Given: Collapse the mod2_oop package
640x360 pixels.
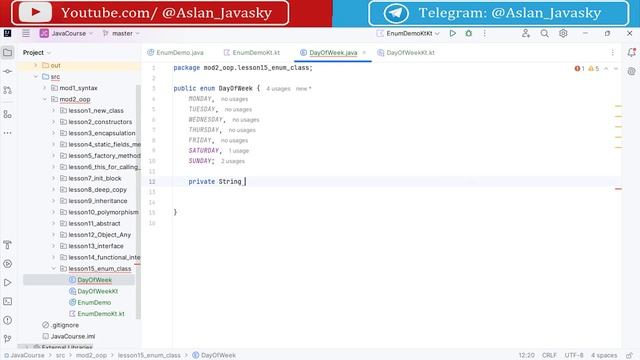Looking at the screenshot, I should pyautogui.click(x=44, y=99).
